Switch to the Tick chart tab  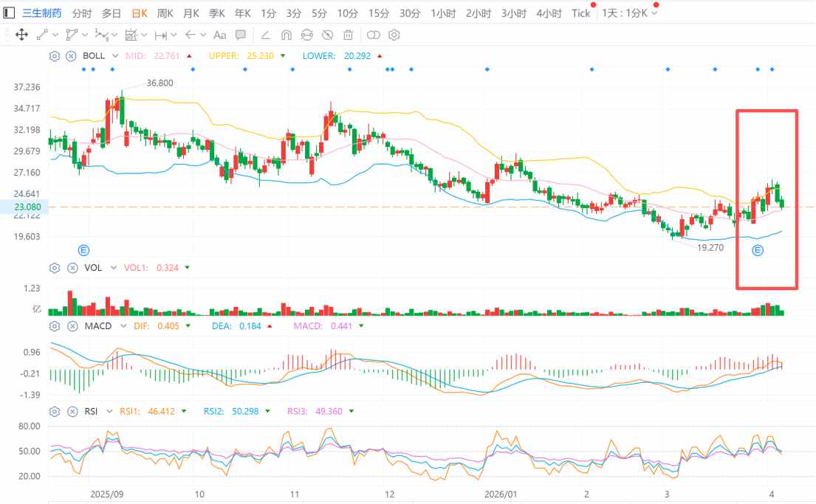click(x=580, y=13)
